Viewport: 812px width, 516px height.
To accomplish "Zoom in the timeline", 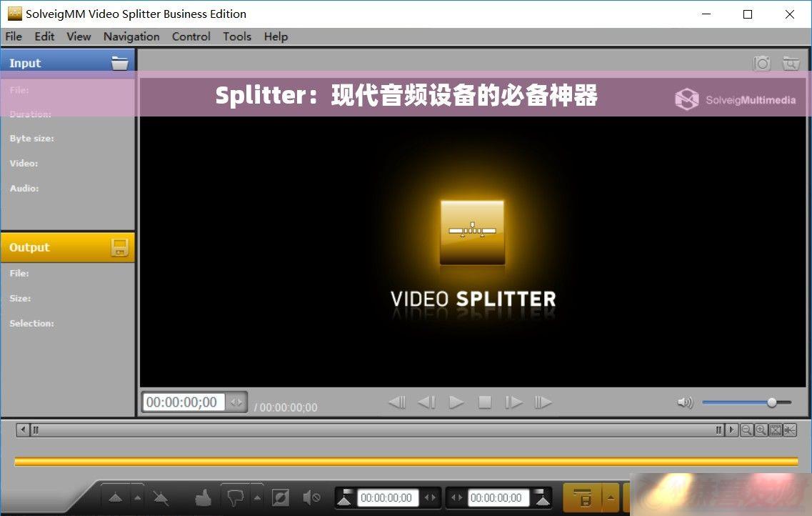I will (761, 430).
